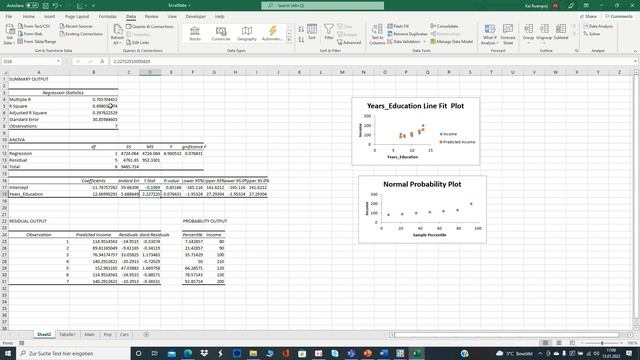The image size is (640, 360).
Task: Click From Text/CSV
Action: (34, 26)
